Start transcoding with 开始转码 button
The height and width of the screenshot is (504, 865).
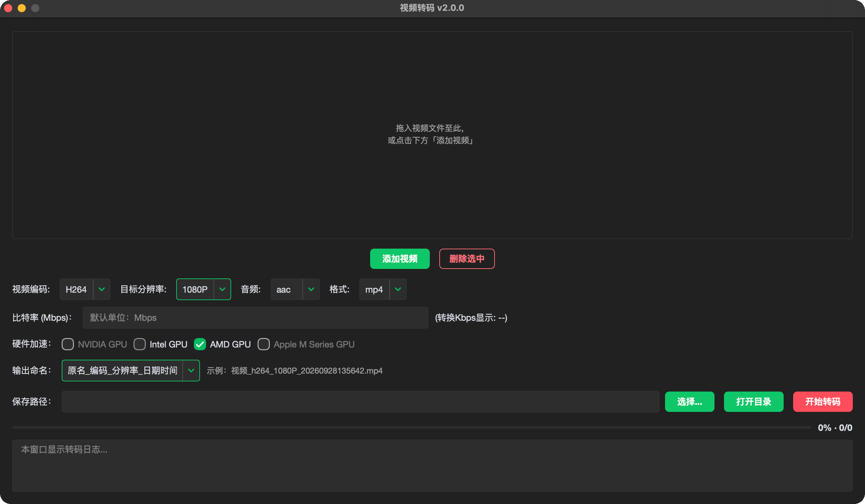click(823, 401)
